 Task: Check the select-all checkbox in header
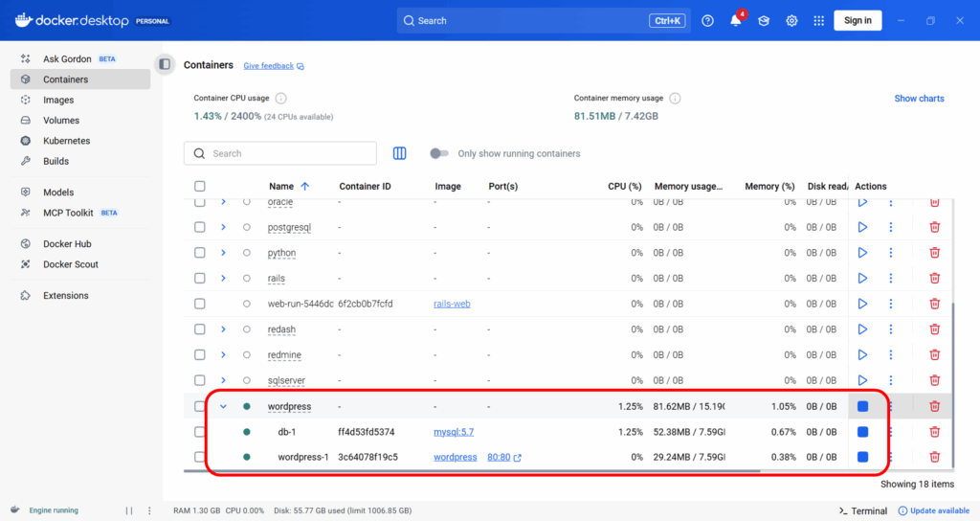pos(200,187)
